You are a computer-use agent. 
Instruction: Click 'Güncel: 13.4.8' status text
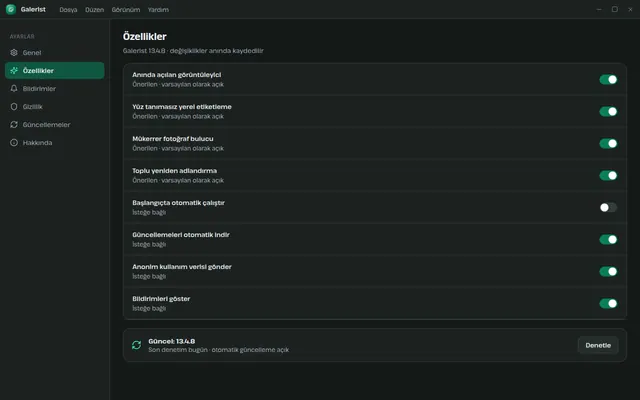172,341
